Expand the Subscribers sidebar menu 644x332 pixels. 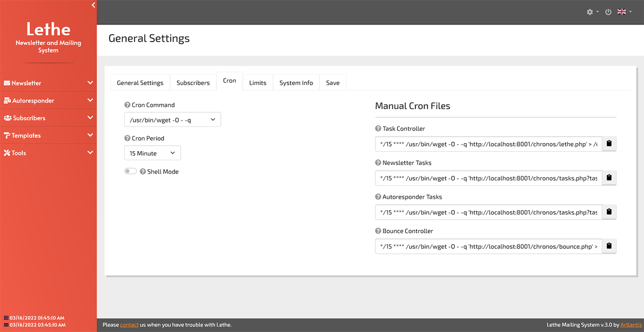48,118
